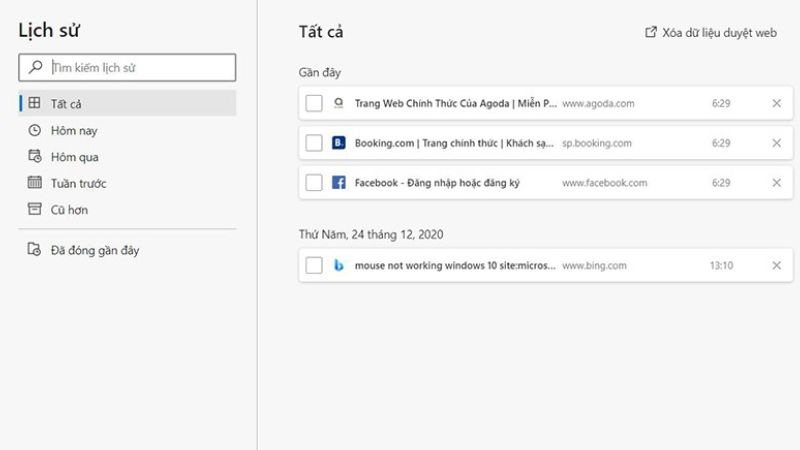Click the Facebook favicon icon

click(338, 183)
